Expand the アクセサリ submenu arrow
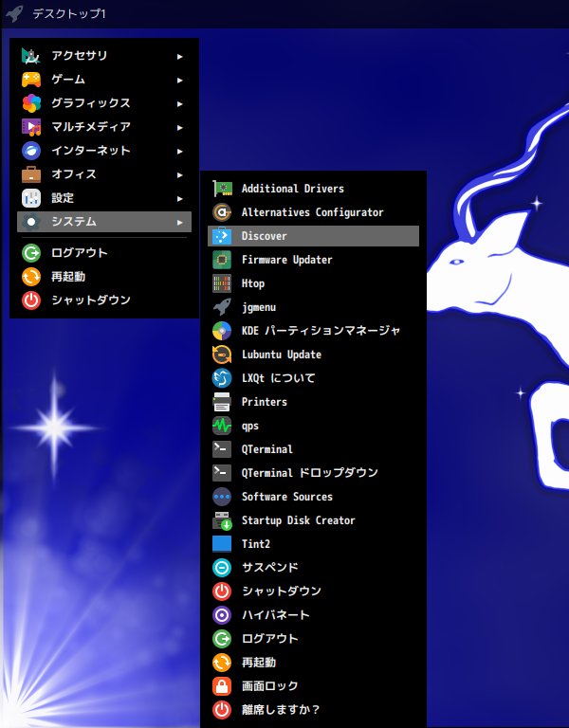The width and height of the screenshot is (569, 728). point(180,57)
